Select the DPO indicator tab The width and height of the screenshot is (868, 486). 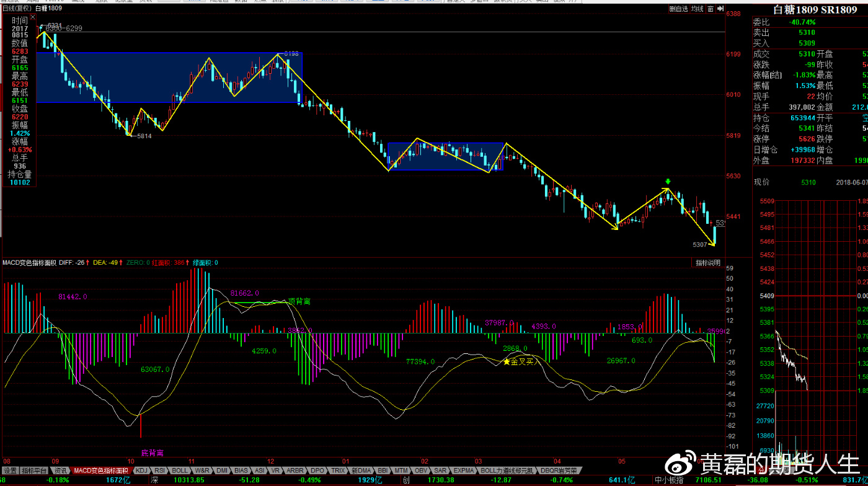317,471
